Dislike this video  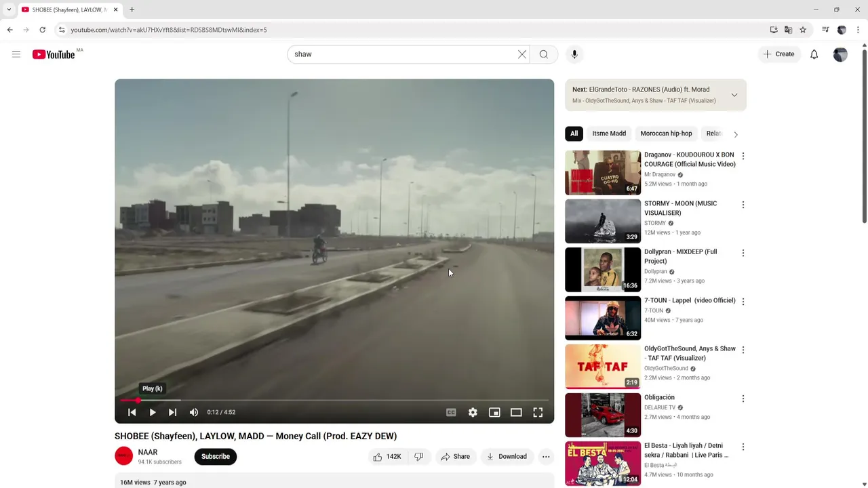point(419,457)
